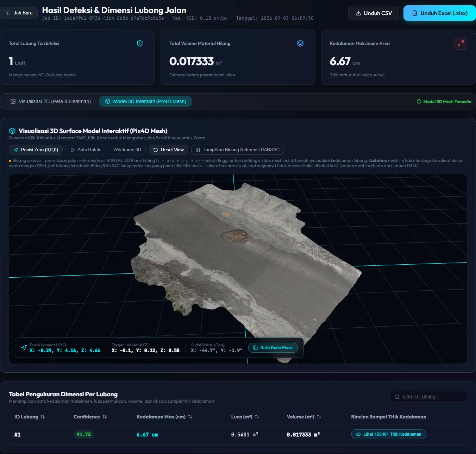The width and height of the screenshot is (476, 454).
Task: Copy camera position with Salin Kode Posisi
Action: 273,348
